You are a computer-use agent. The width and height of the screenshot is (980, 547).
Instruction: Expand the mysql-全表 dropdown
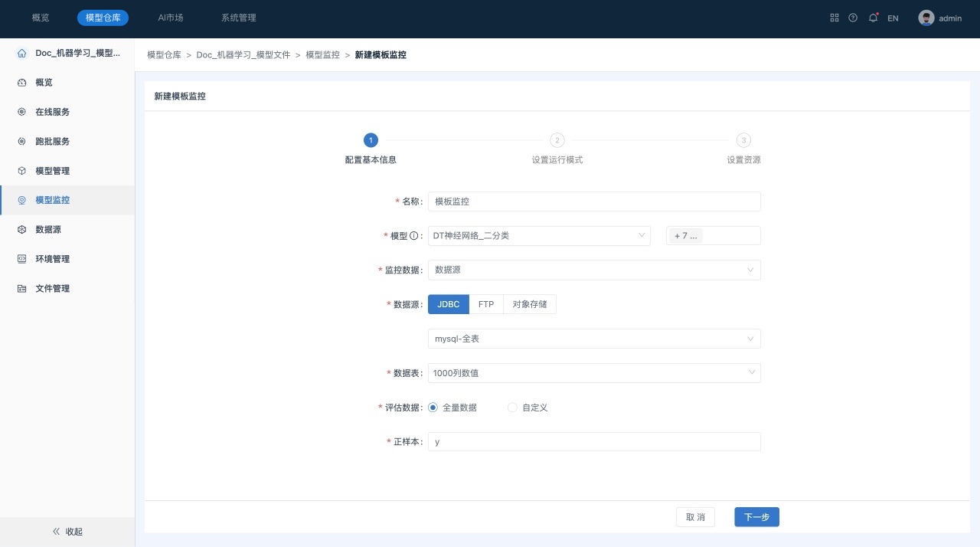594,339
